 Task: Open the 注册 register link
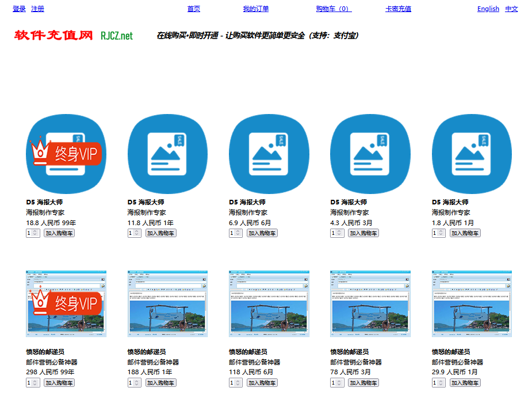37,9
